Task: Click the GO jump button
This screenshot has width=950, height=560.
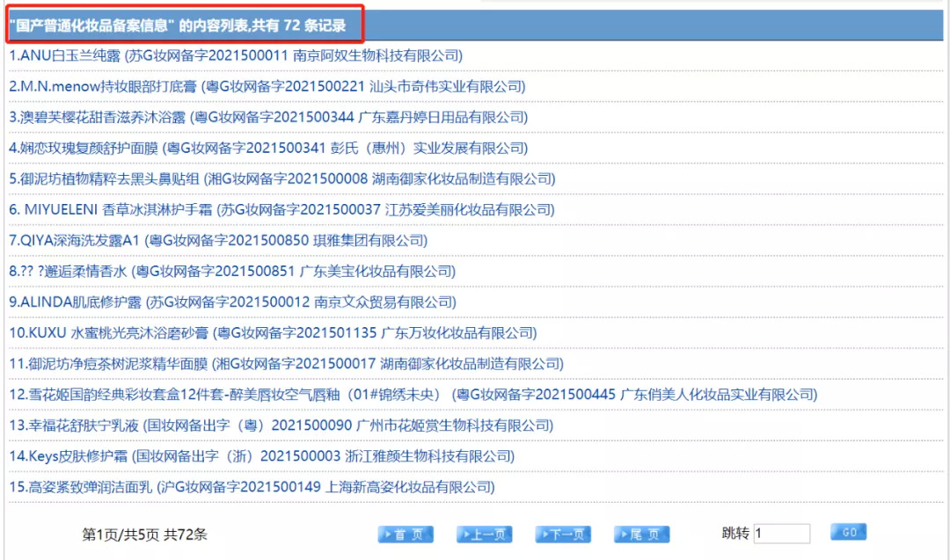Action: pyautogui.click(x=848, y=532)
